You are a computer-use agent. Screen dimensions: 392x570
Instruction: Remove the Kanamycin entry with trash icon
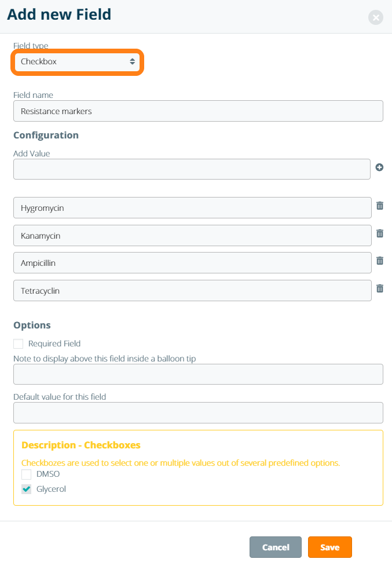pyautogui.click(x=380, y=233)
